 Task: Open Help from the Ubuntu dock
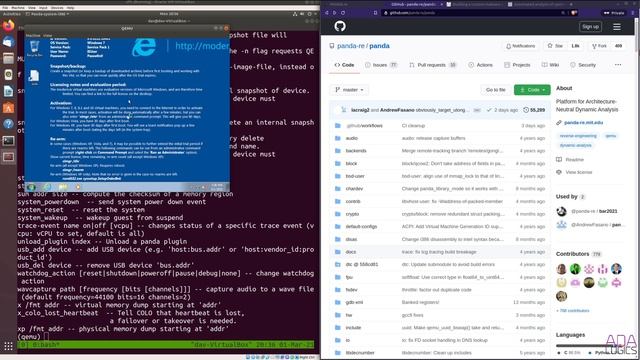coord(8,124)
